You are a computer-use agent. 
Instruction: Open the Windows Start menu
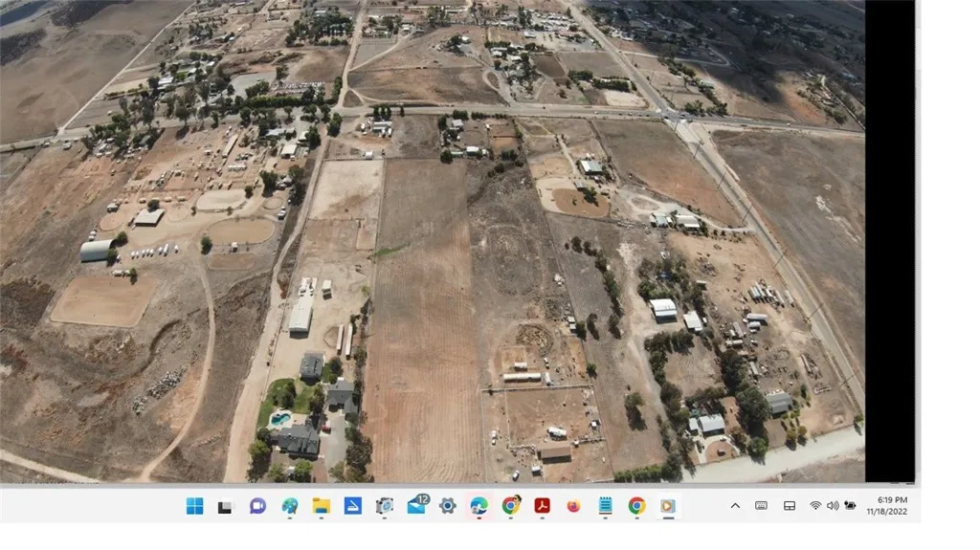pos(194,506)
